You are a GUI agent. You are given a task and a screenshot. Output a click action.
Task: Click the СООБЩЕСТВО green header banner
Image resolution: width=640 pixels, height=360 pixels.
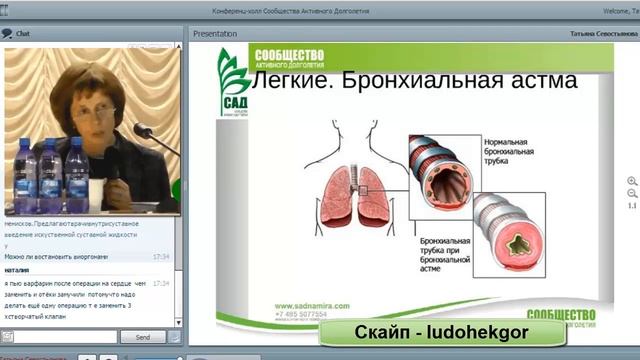coord(431,58)
